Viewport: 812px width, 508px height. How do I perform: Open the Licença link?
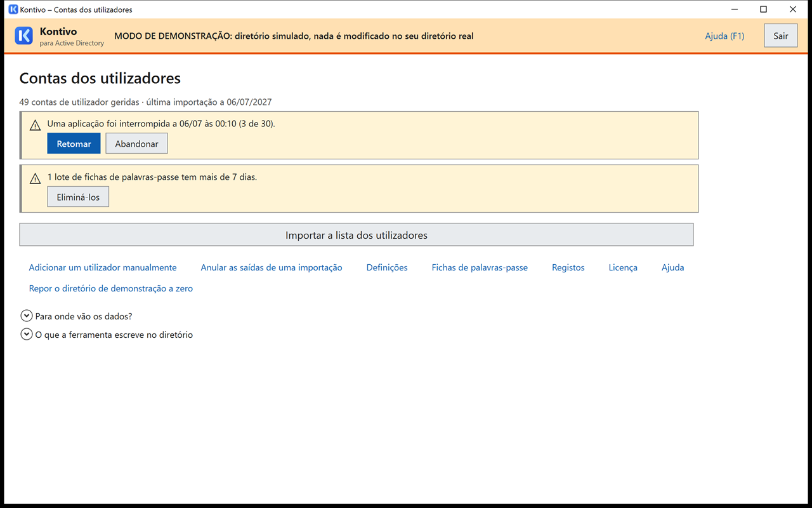click(x=623, y=267)
